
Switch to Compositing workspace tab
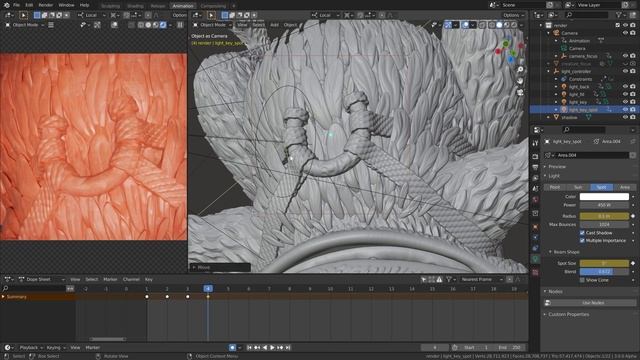tap(213, 6)
